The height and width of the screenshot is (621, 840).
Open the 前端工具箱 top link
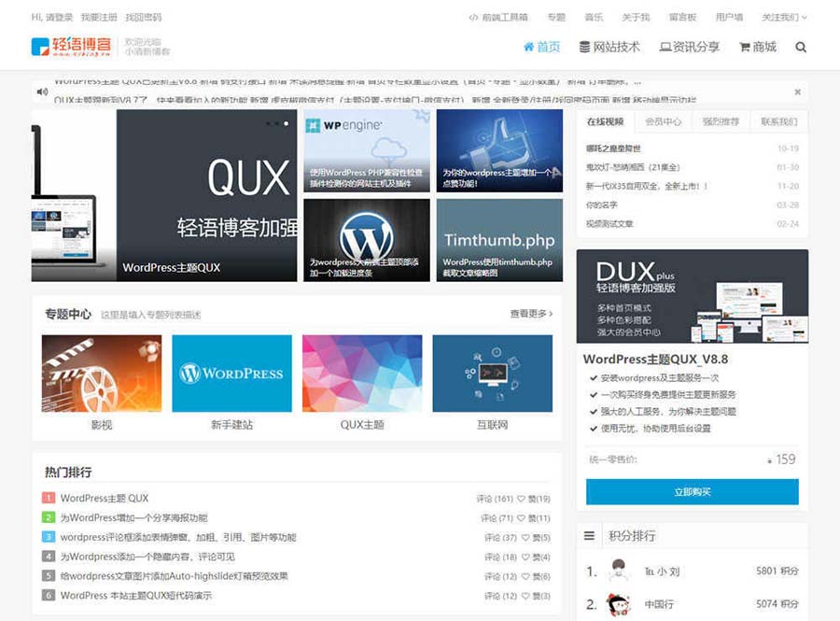tap(498, 17)
